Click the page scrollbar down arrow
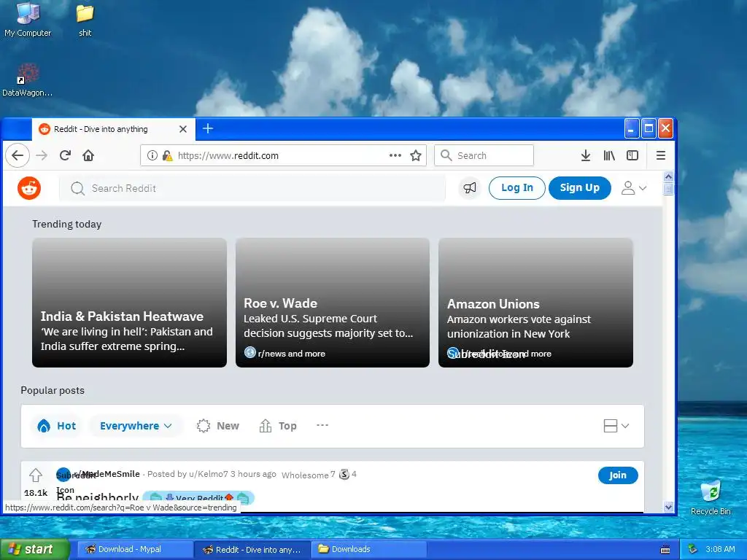Screen dimensions: 747x560 (668, 507)
